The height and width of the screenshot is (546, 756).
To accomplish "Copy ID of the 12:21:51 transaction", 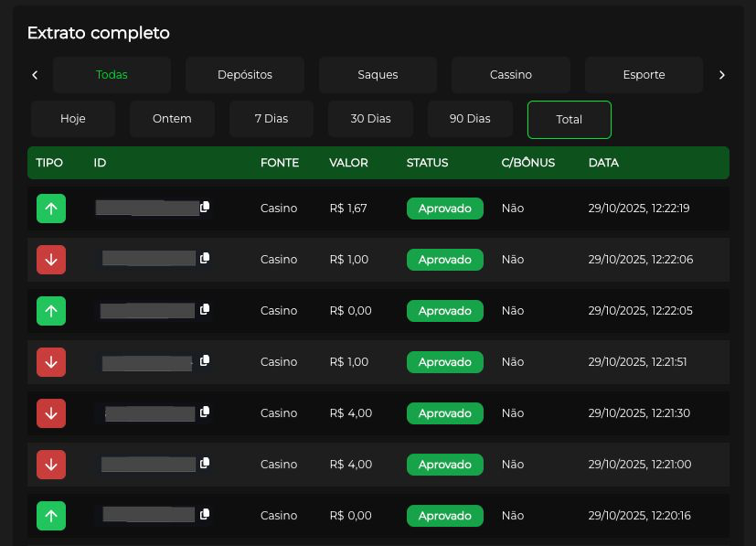I will (205, 361).
